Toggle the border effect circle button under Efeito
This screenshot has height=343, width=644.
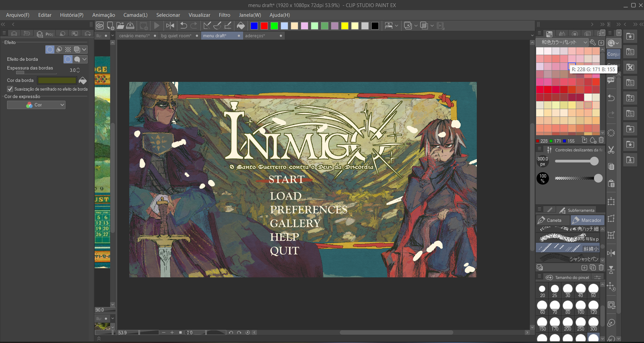(x=50, y=49)
